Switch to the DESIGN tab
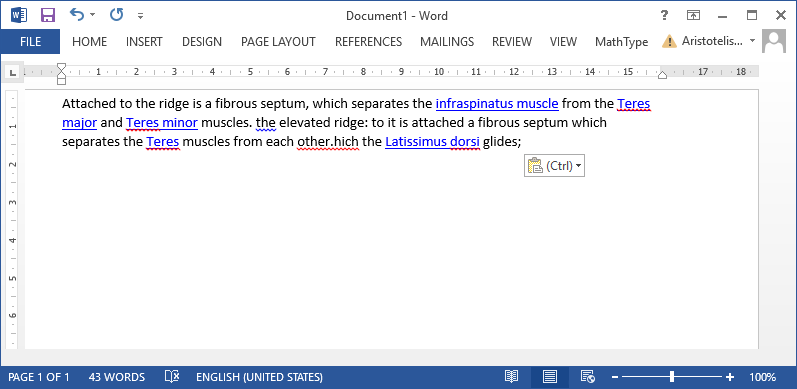This screenshot has width=797, height=389. 202,42
